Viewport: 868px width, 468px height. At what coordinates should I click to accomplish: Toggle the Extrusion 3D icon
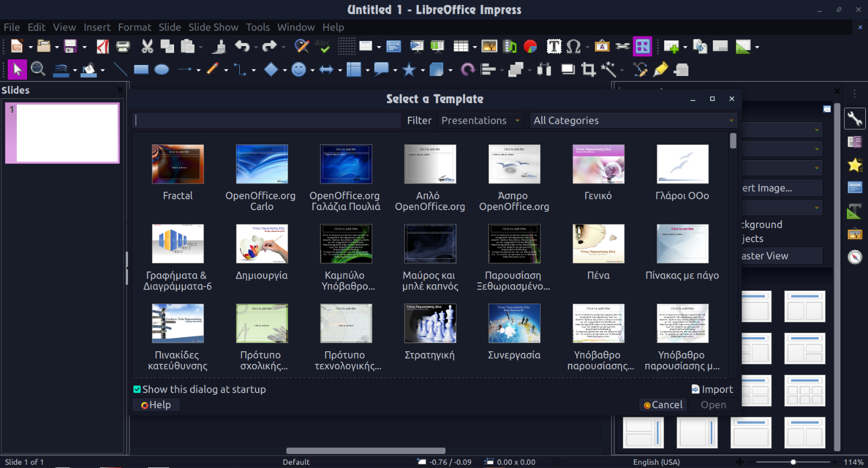(x=681, y=69)
